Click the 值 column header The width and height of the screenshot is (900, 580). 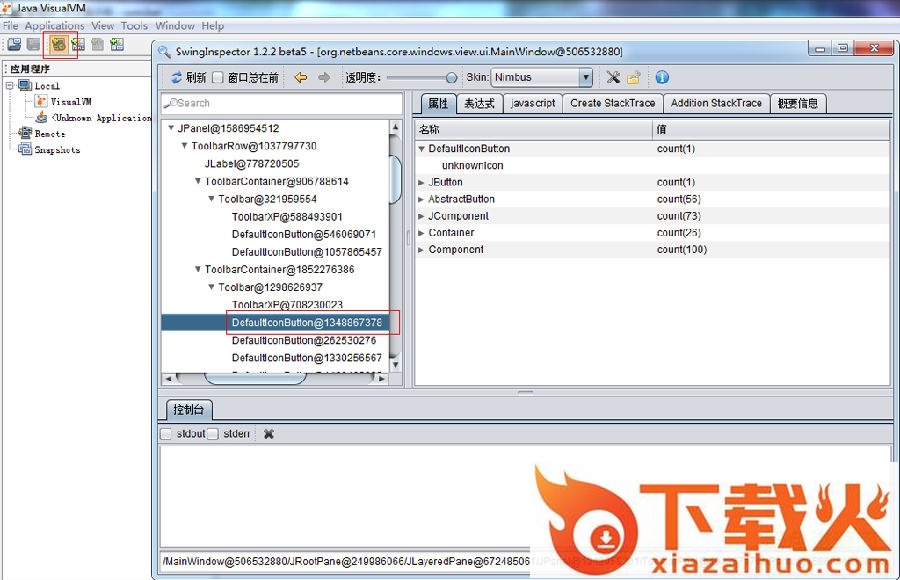click(x=771, y=130)
